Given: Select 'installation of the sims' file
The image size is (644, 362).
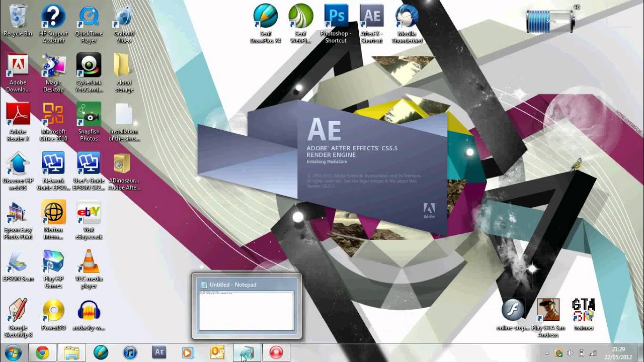Looking at the screenshot, I should coord(124,122).
